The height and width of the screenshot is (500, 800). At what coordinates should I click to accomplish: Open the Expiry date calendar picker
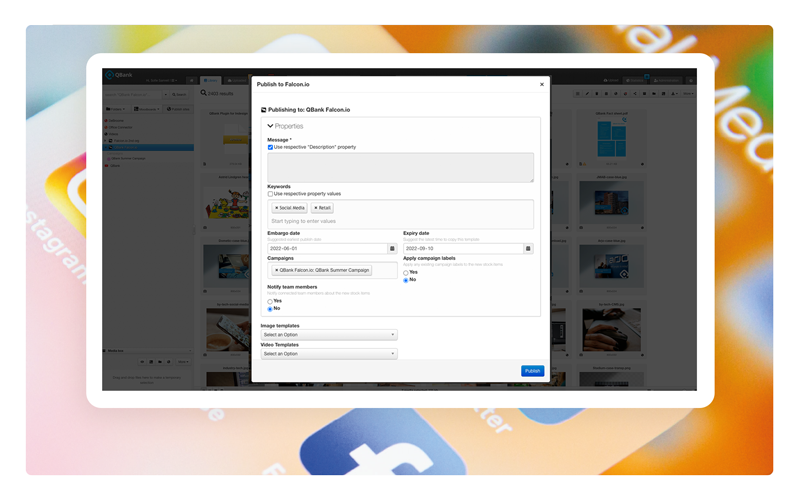pyautogui.click(x=529, y=248)
